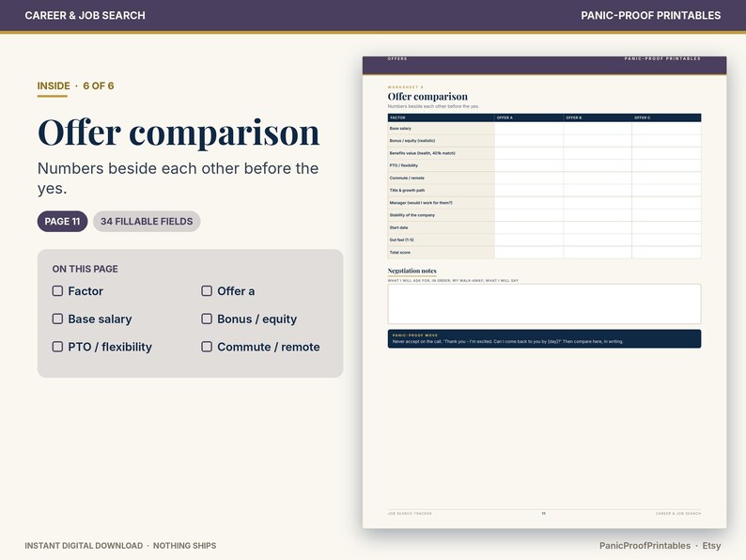
Task: Click the ON THIS PAGE label
Action: 85,269
